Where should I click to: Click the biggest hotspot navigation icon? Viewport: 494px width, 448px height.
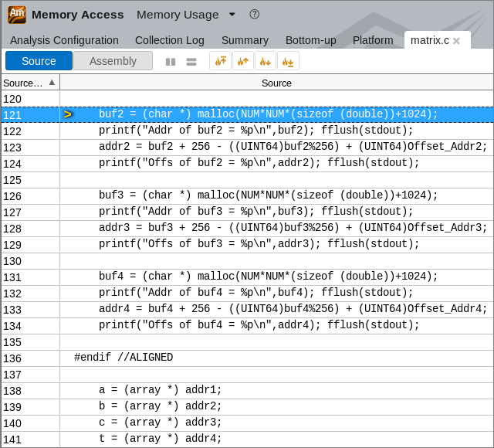tap(221, 61)
